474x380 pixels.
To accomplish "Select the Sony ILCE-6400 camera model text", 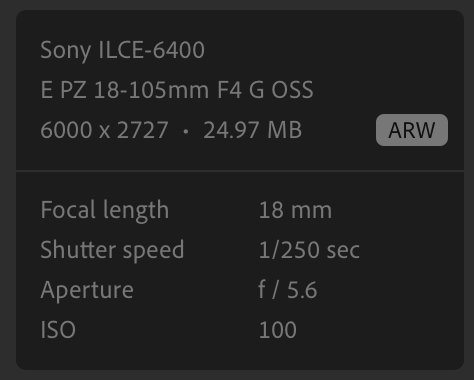I will coord(122,51).
